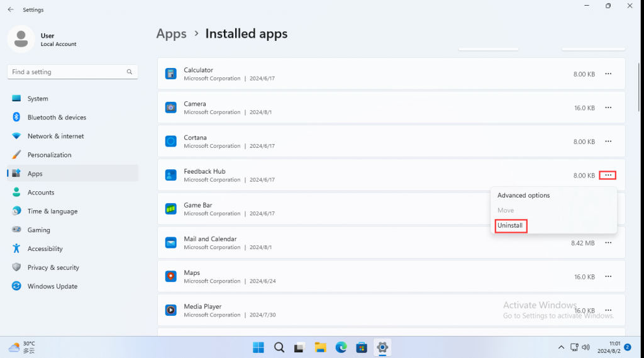This screenshot has height=358, width=644.
Task: Launch Microsoft Edge from the taskbar
Action: tap(341, 348)
